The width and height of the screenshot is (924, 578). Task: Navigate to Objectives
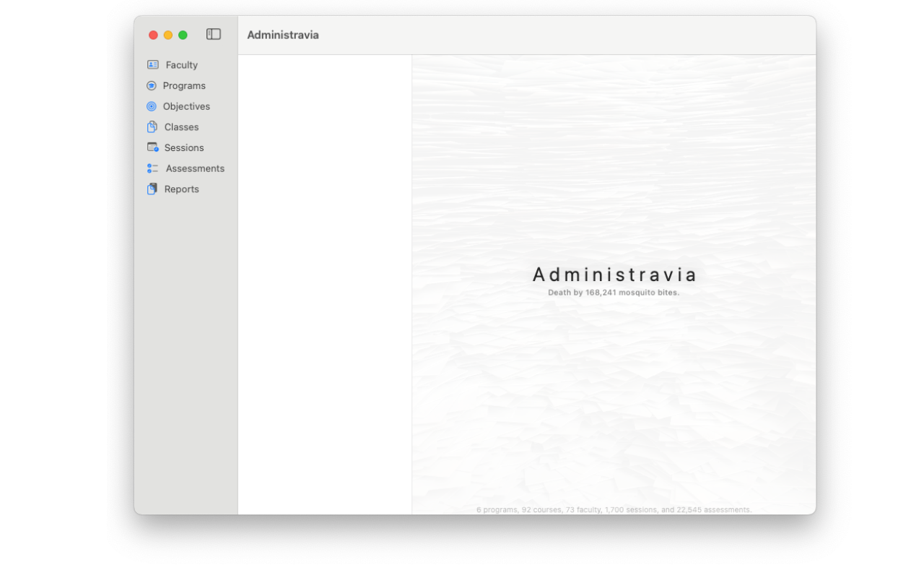click(x=187, y=106)
